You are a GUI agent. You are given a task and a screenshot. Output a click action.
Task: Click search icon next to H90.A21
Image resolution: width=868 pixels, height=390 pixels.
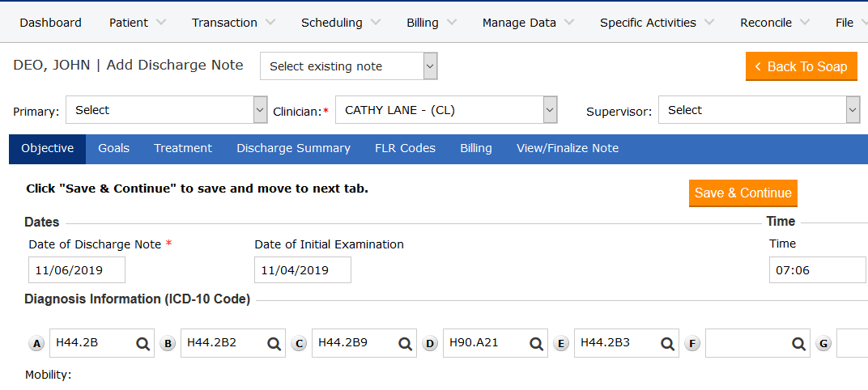[x=536, y=344]
